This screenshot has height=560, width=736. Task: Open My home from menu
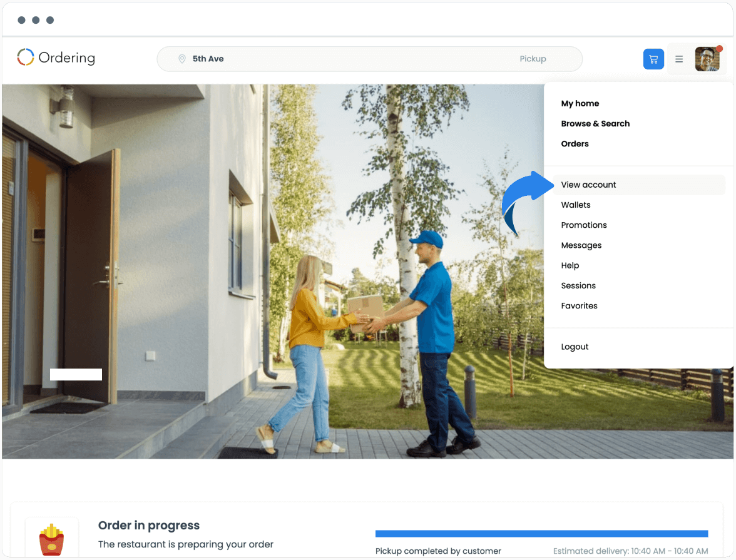coord(580,103)
